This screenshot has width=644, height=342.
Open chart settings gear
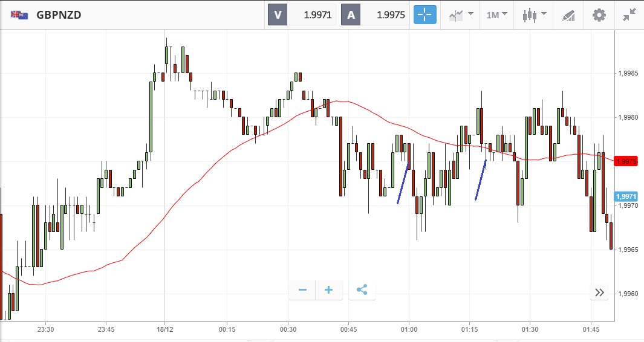[599, 15]
